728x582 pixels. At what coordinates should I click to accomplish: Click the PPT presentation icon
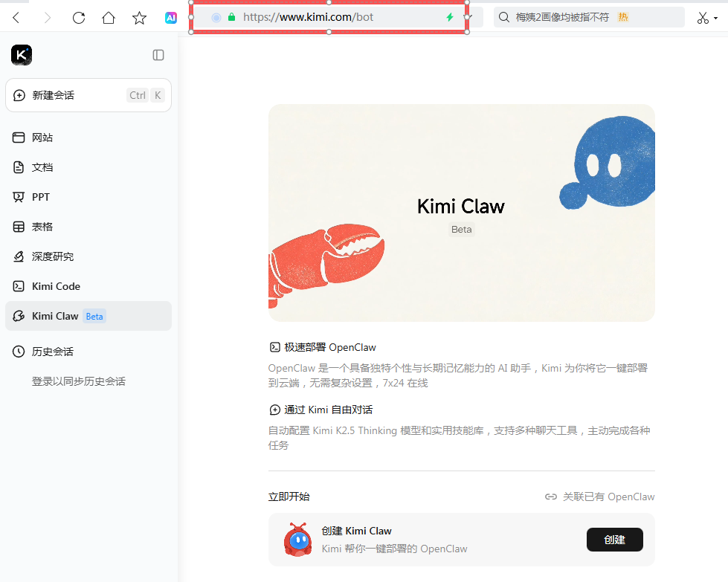19,197
